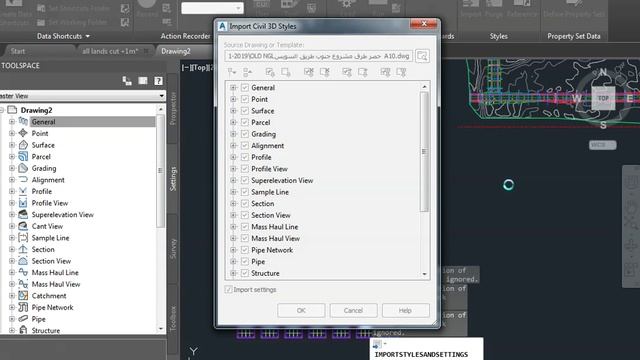Click the Section icon in Toolspace tree
Viewport: 640px width, 360px height.
point(23,249)
